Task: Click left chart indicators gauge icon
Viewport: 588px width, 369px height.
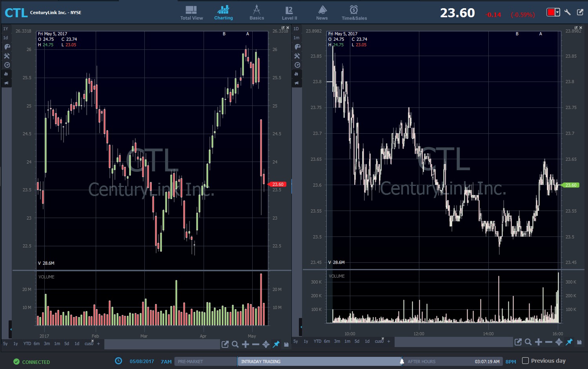Action: (x=7, y=65)
